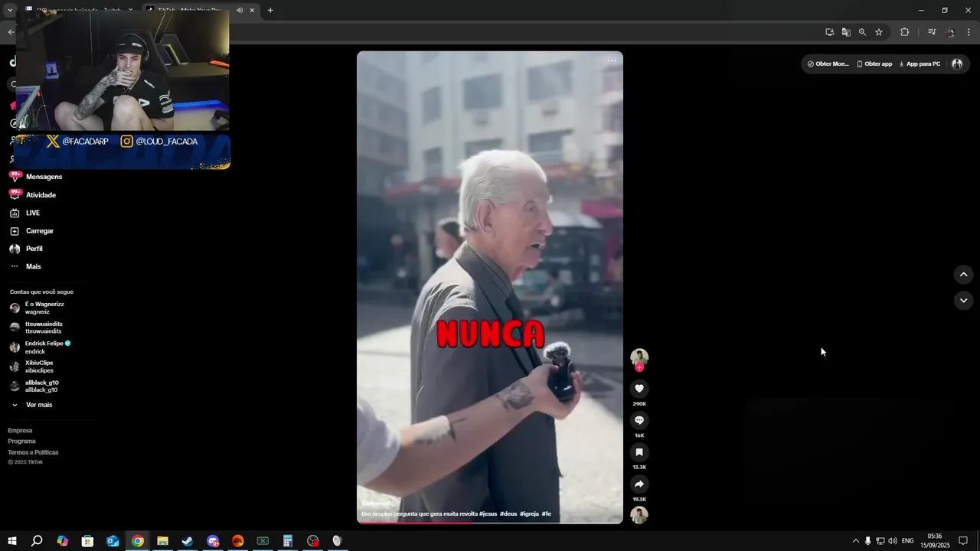
Task: Open the clock showing 05:36
Action: (935, 541)
